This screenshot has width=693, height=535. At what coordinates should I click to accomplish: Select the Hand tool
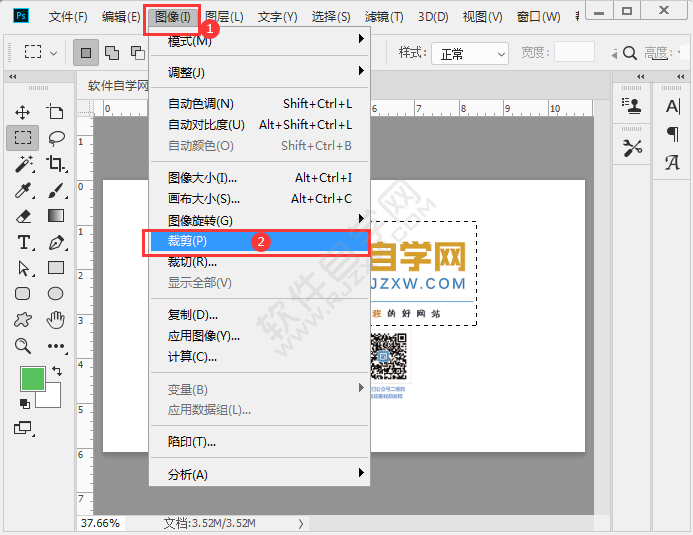tap(56, 320)
